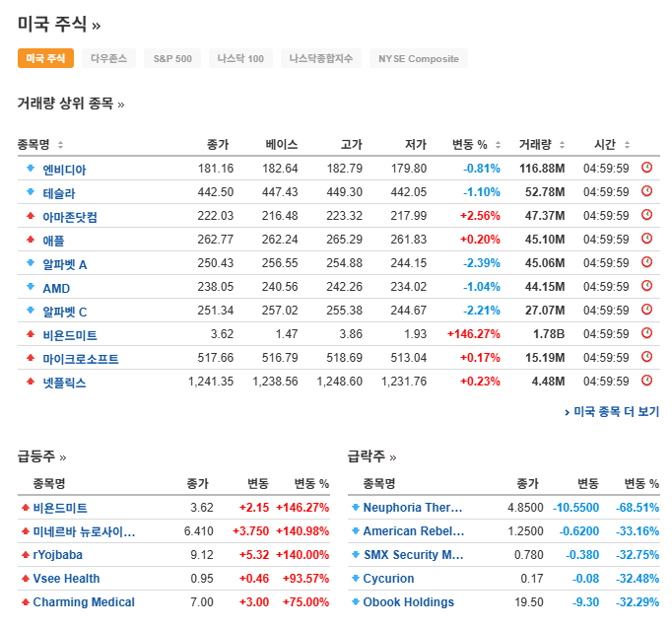
Task: Open rYojbaba gainer link
Action: coord(57,555)
